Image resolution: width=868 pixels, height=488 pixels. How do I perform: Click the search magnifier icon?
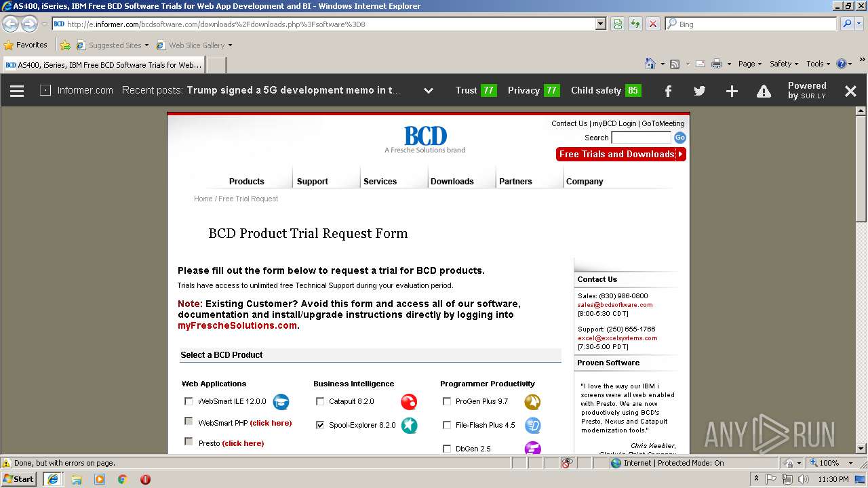[x=847, y=24]
